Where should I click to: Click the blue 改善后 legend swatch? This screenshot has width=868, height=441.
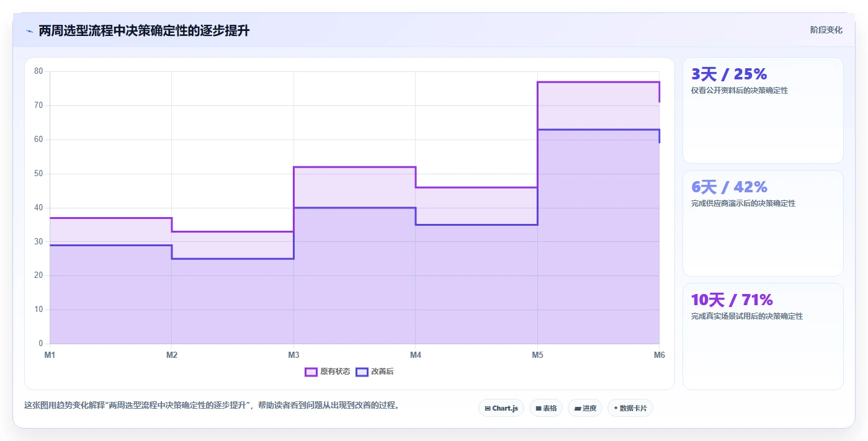point(362,372)
